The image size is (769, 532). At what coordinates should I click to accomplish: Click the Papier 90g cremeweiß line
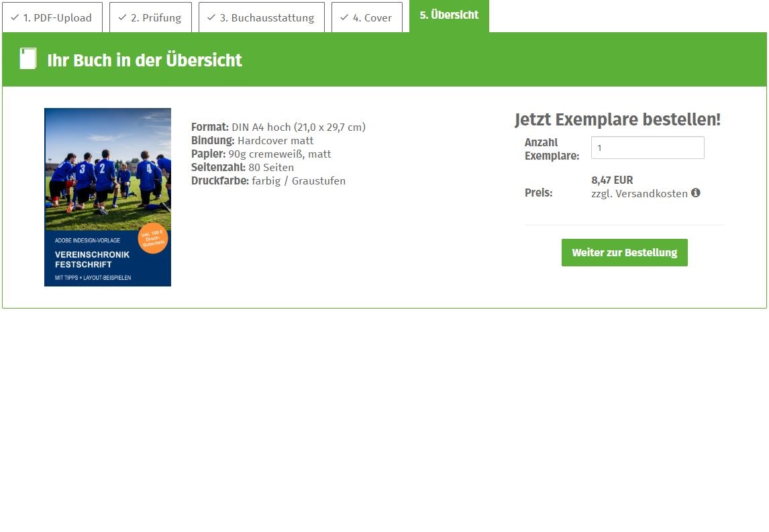(x=261, y=154)
